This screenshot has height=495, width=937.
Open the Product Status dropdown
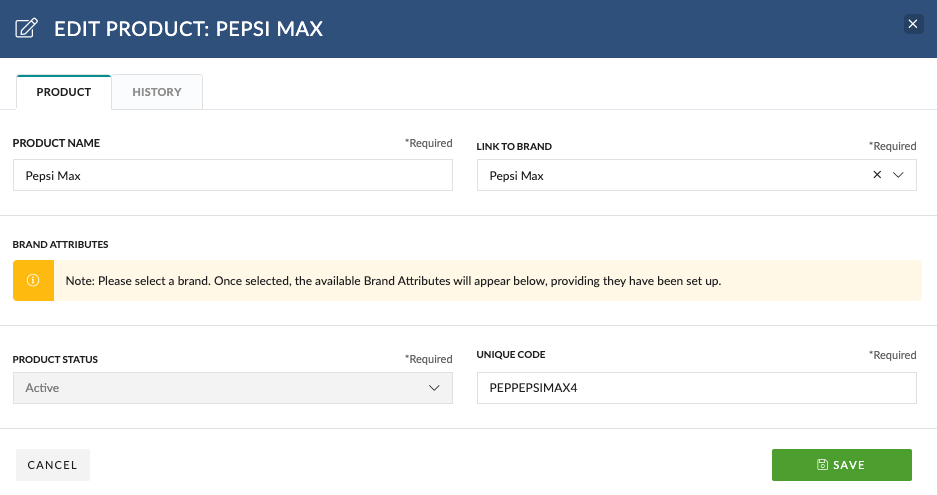pos(232,388)
